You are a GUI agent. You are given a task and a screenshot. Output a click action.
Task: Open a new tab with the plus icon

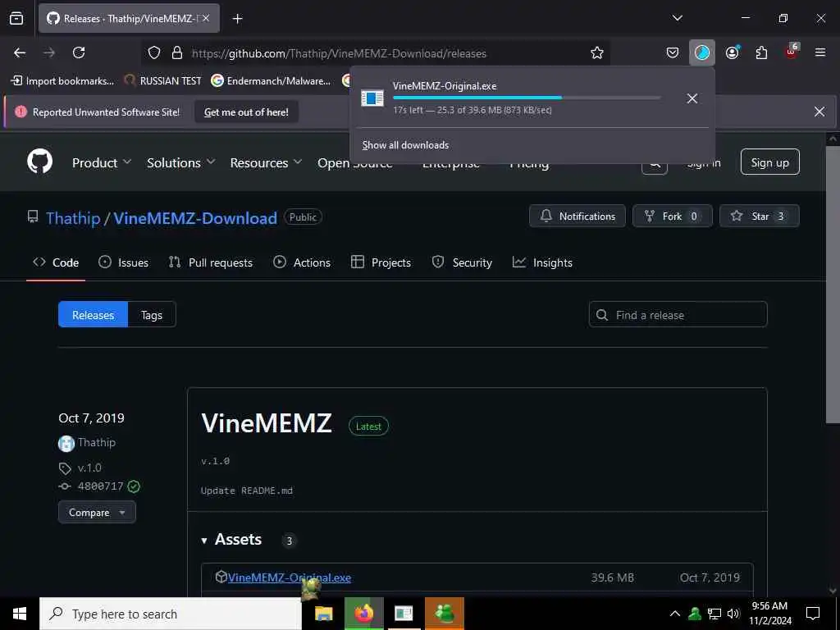pyautogui.click(x=237, y=19)
